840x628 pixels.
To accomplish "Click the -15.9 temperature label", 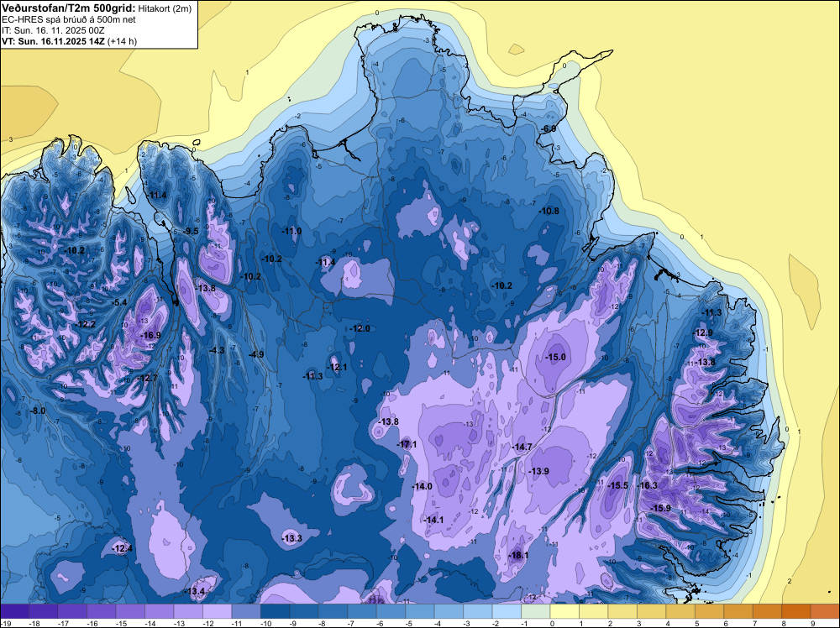I will pyautogui.click(x=660, y=508).
